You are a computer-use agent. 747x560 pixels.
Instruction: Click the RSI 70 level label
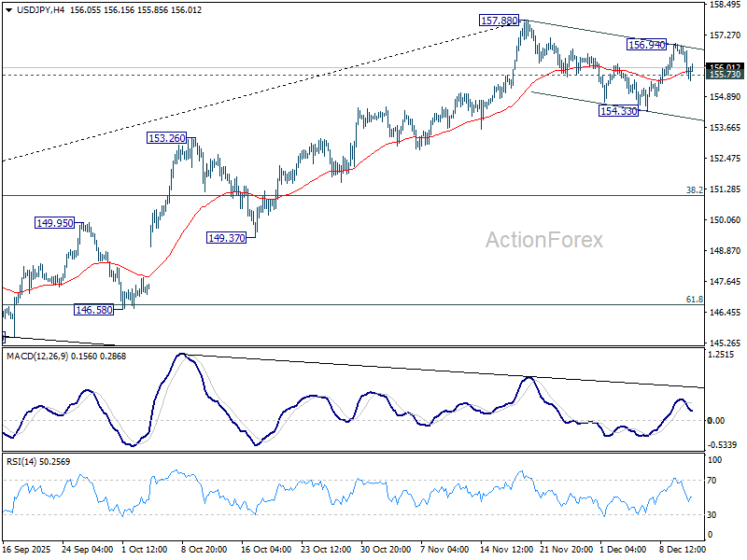(712, 481)
